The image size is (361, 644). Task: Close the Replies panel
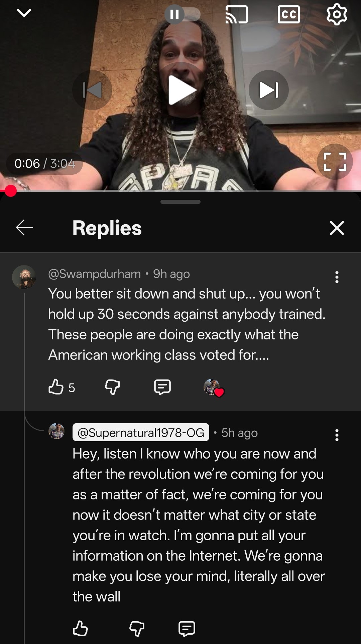tap(337, 228)
